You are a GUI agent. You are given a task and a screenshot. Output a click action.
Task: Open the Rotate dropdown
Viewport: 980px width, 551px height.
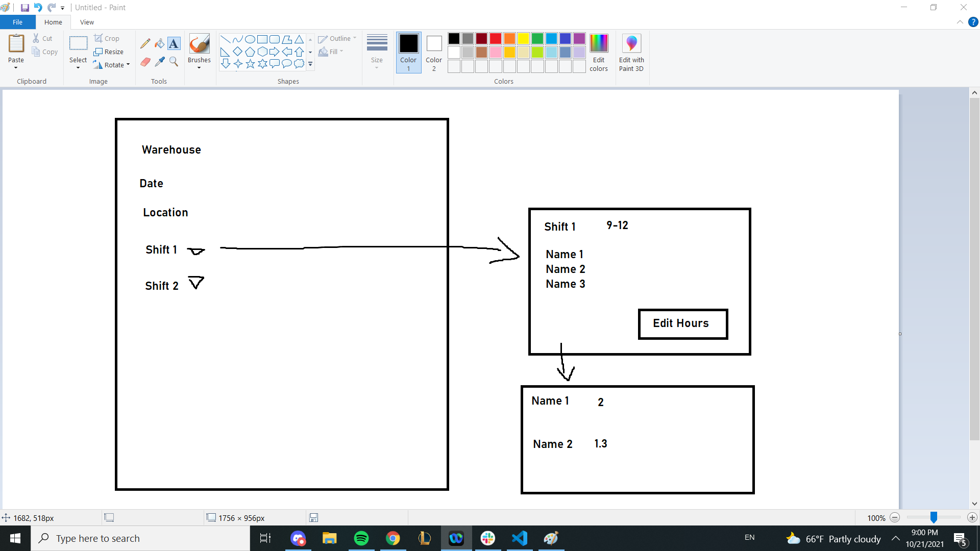pos(112,65)
